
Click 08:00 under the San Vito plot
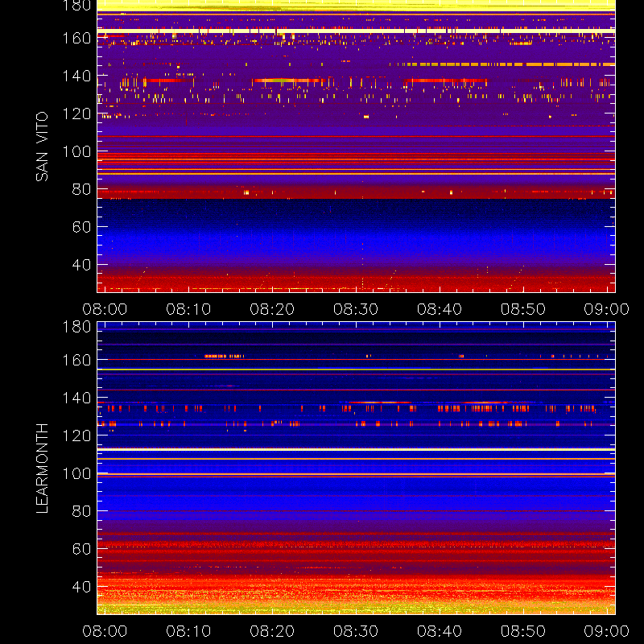tap(105, 309)
